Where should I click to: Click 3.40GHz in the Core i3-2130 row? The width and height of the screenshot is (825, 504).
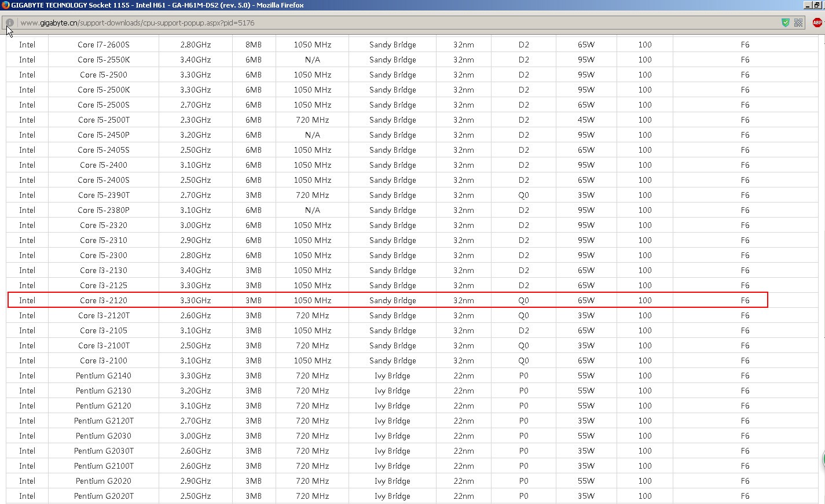(196, 270)
